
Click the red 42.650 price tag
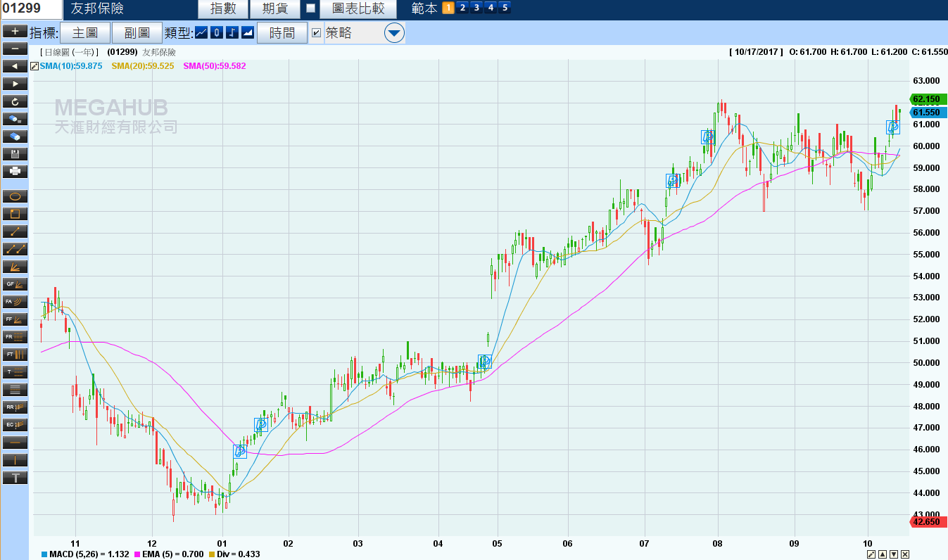pyautogui.click(x=928, y=521)
